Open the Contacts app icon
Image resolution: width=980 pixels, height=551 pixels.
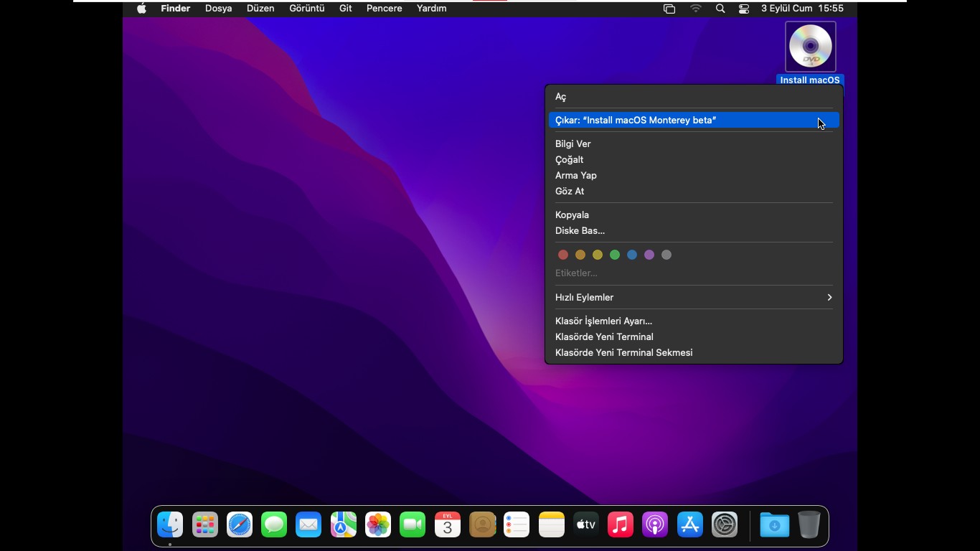(x=483, y=525)
